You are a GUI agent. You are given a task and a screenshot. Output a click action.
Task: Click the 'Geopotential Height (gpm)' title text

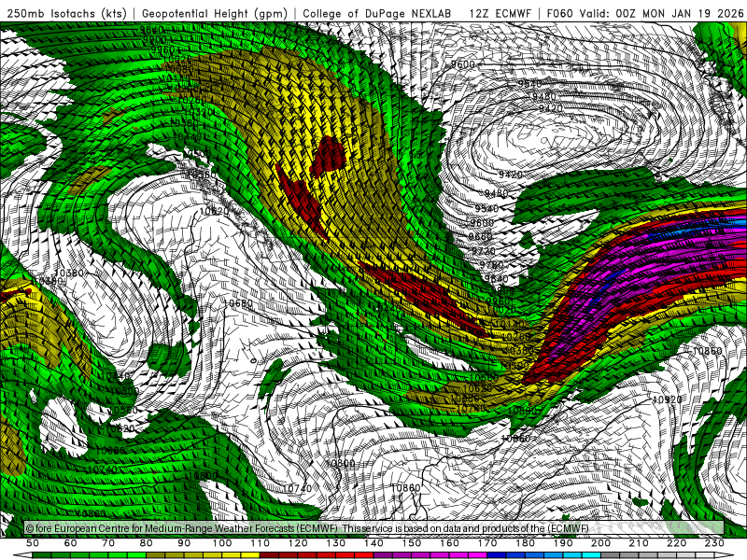point(215,13)
